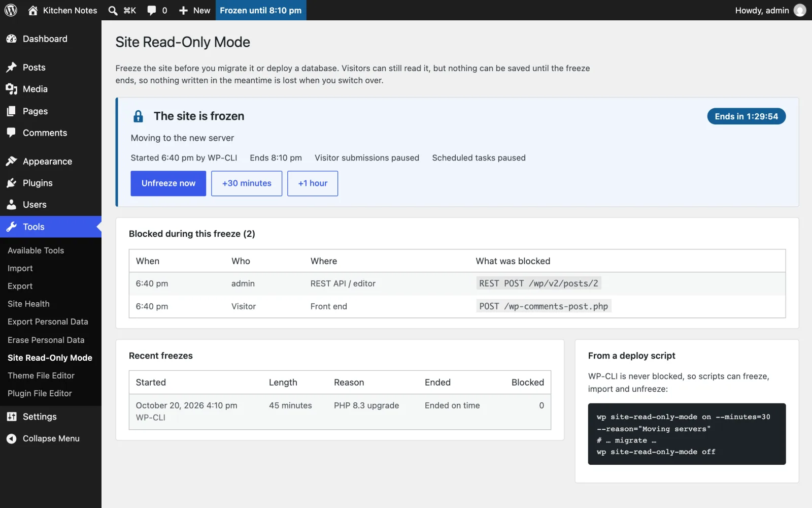Click the Tools wrench icon
Viewport: 812px width, 508px height.
click(x=12, y=227)
